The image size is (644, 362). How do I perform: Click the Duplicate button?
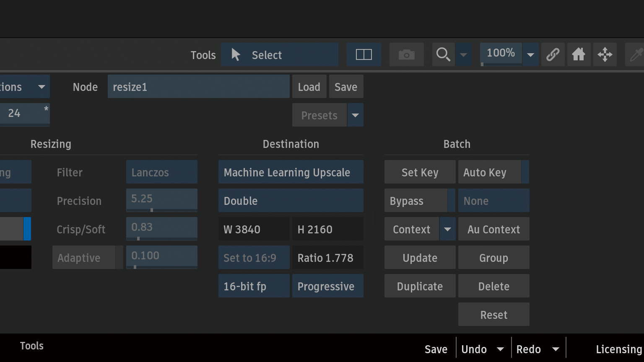(x=420, y=286)
